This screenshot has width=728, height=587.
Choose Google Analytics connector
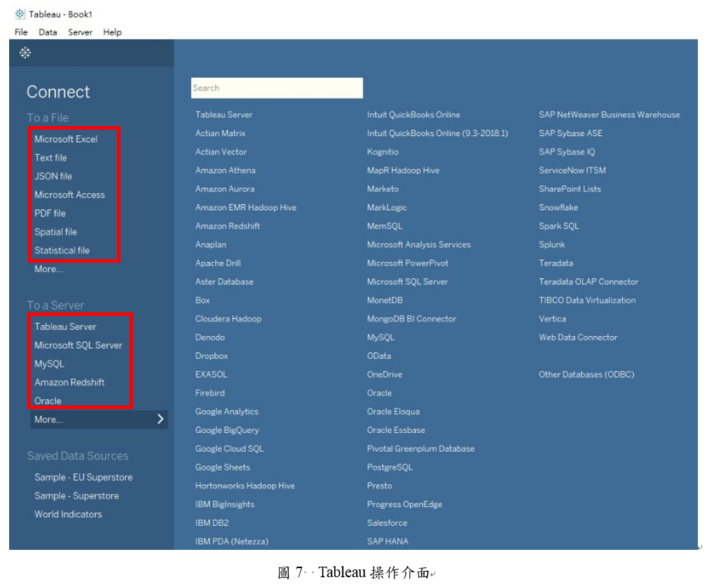[x=226, y=412]
